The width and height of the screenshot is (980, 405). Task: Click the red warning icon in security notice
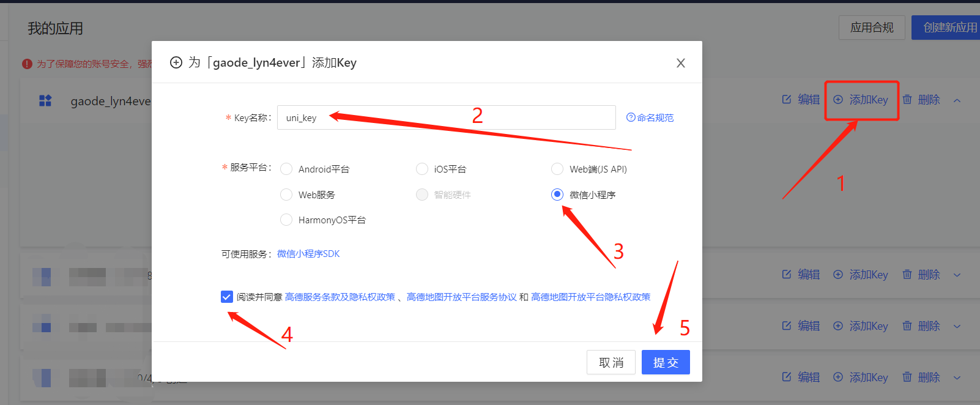click(27, 64)
